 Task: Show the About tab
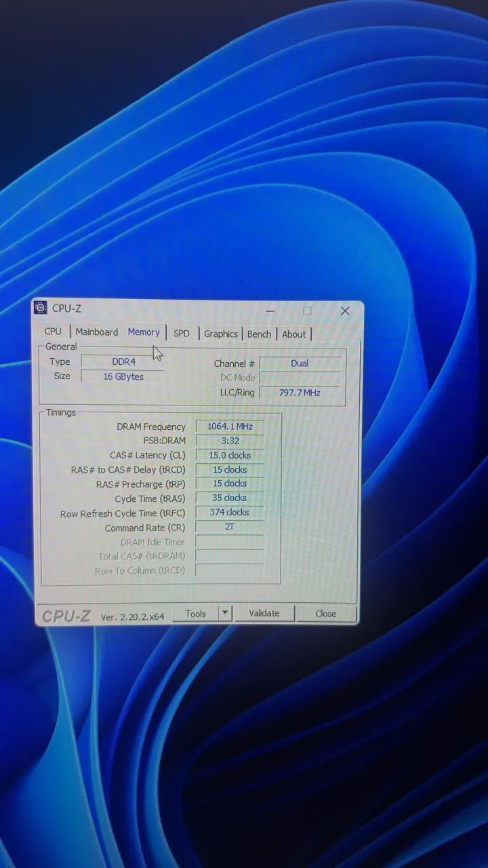coord(294,334)
